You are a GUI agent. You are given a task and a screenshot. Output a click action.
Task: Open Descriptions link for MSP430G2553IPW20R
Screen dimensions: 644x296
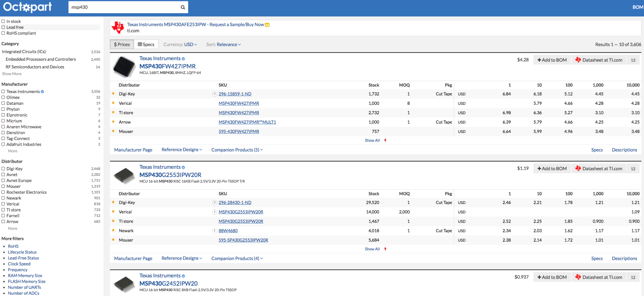click(624, 258)
